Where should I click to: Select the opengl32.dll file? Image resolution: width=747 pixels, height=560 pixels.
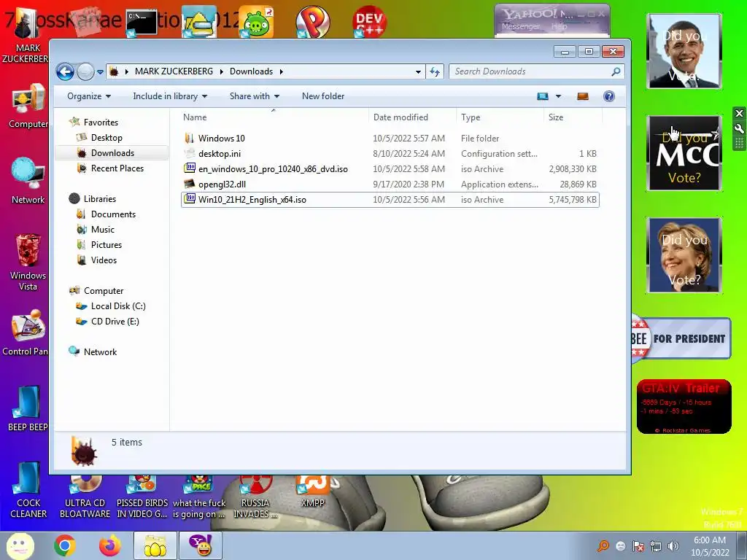click(x=390, y=184)
